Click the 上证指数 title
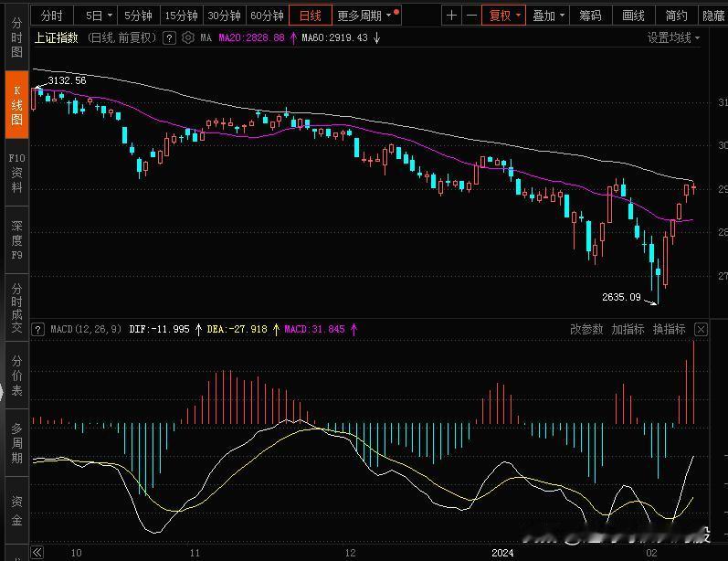This screenshot has height=561, width=728. 57,37
